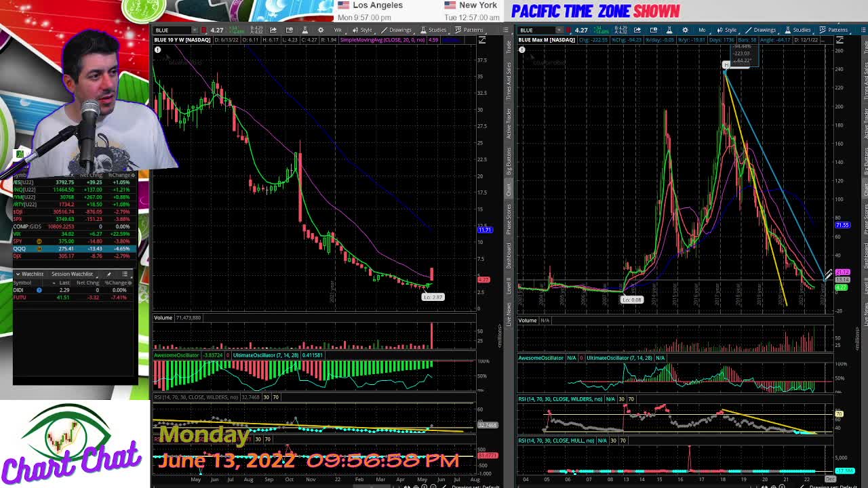Open right chart symbol dropdown arrow
Viewport: 868px width, 488px height.
pos(558,30)
